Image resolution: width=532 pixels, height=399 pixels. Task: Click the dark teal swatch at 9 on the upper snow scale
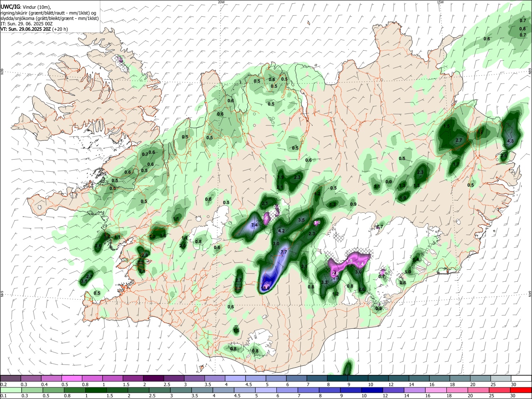pyautogui.click(x=357, y=378)
